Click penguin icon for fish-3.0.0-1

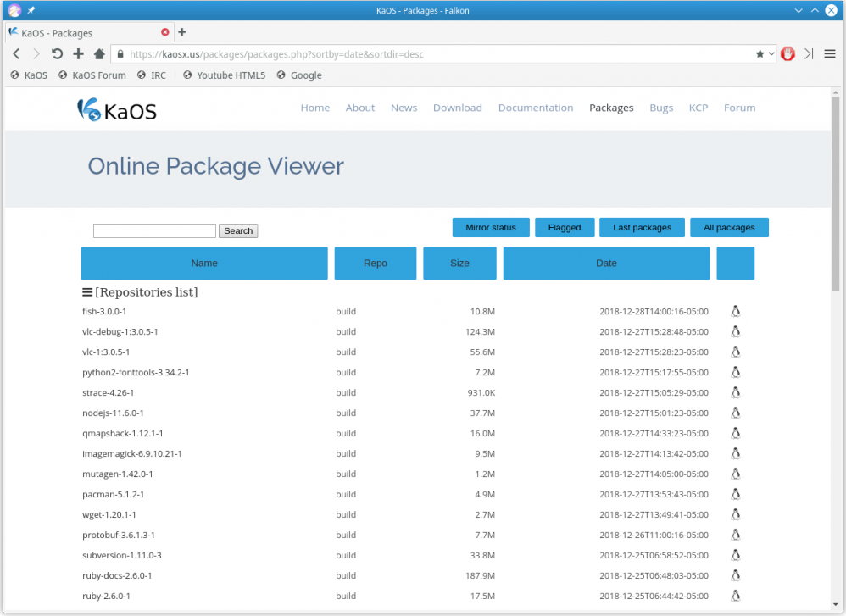click(736, 311)
